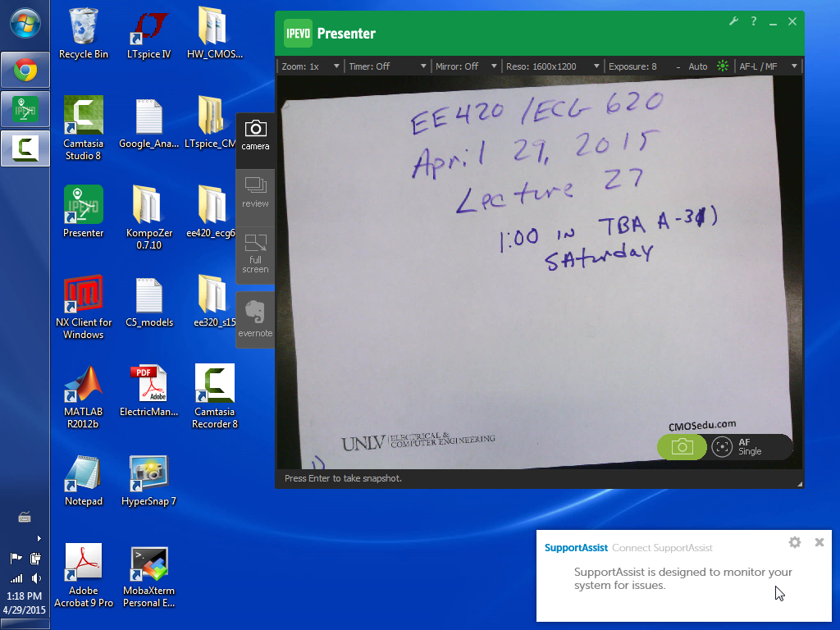Open Notepad shortcut

coord(83,481)
